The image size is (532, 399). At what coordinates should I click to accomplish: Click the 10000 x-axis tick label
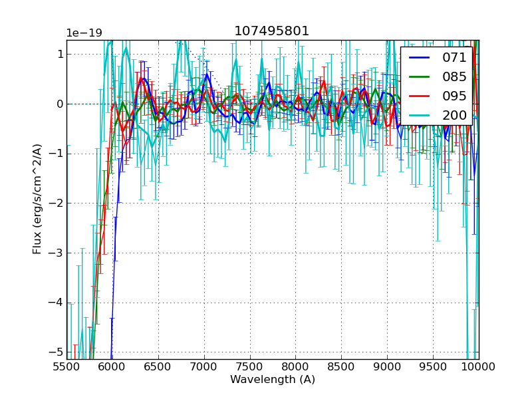[479, 366]
